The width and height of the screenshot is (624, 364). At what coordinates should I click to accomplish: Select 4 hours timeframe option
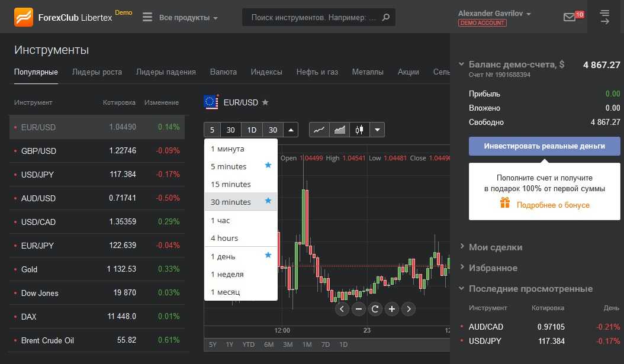[241, 238]
